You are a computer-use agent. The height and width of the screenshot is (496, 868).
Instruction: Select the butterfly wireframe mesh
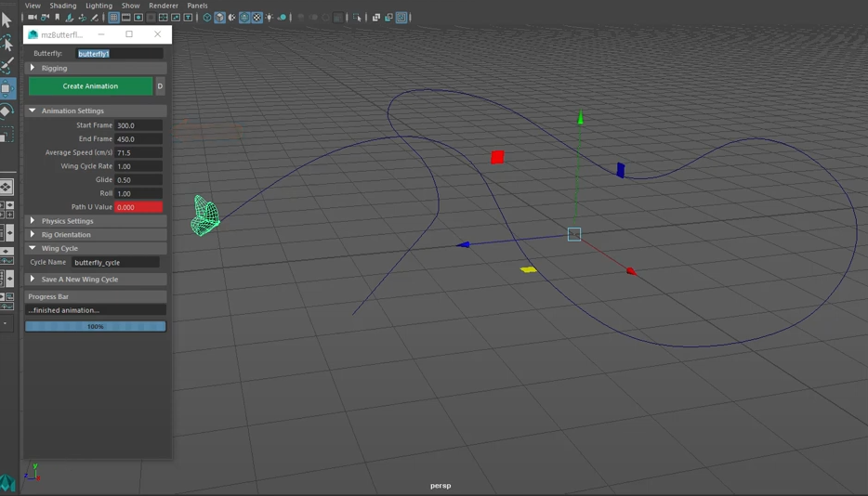pos(205,215)
